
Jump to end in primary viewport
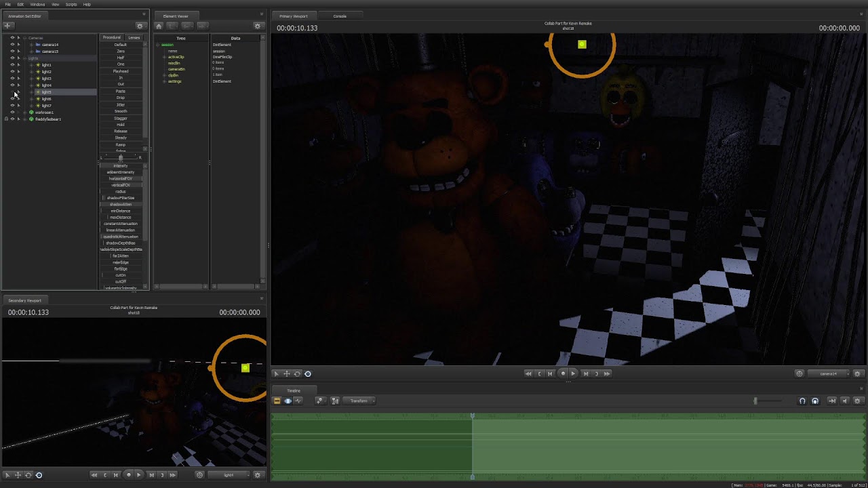607,373
